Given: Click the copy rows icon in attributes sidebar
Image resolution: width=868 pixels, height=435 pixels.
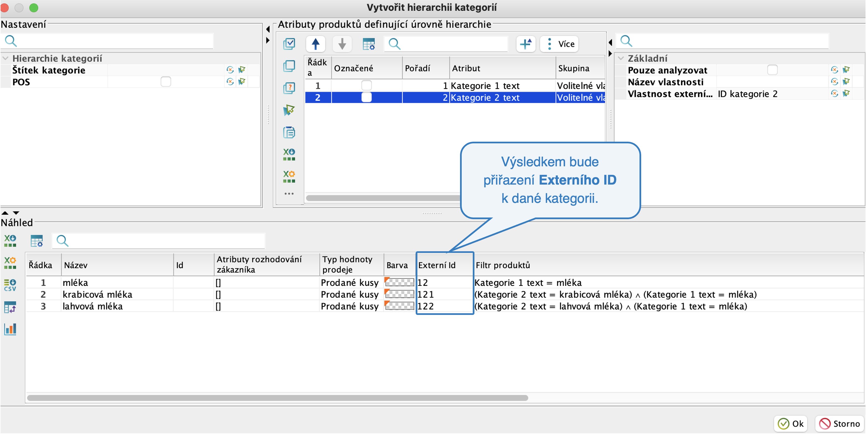Looking at the screenshot, I should pos(289,66).
